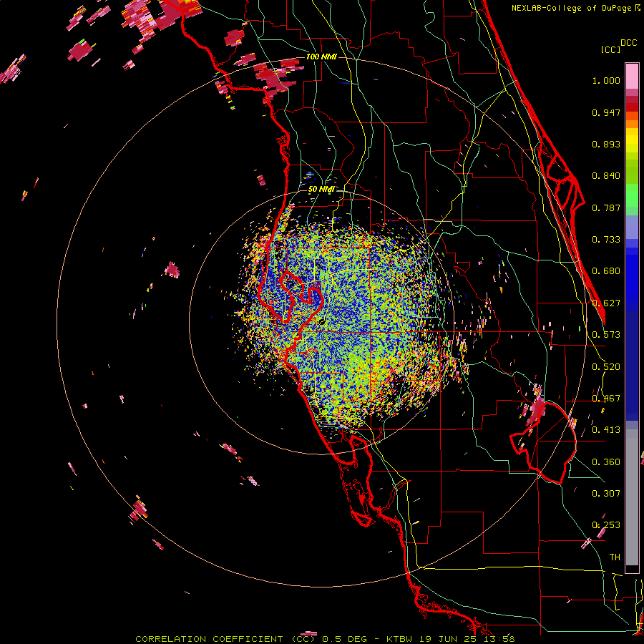This screenshot has width=644, height=644.
Task: Click the CORRELATION COEFFICIENT (CC) caption text
Action: [226, 639]
